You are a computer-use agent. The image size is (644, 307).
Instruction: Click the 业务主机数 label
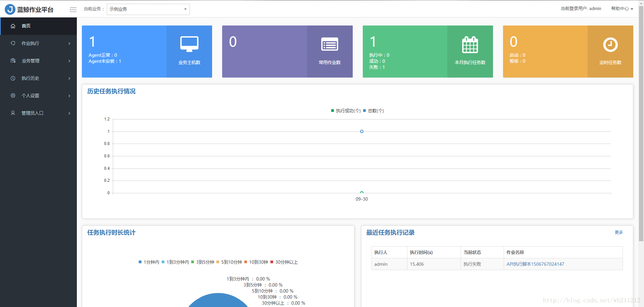pyautogui.click(x=189, y=62)
